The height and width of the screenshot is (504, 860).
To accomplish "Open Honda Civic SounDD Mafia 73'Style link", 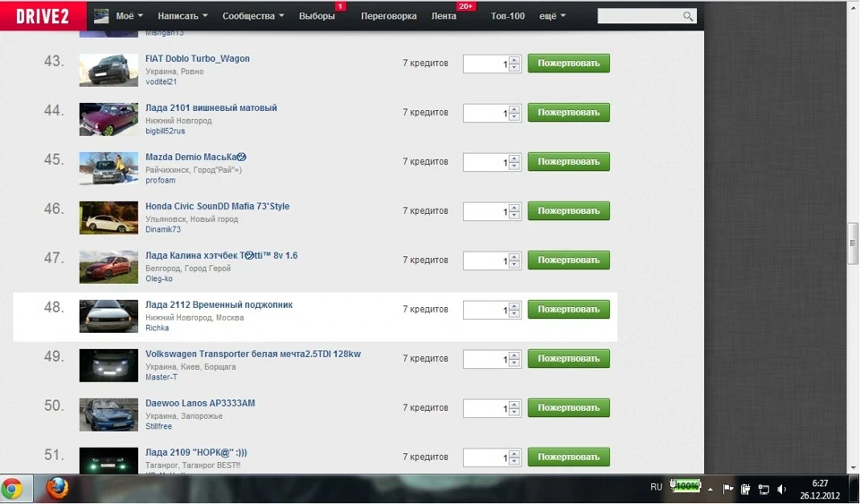I will pyautogui.click(x=217, y=207).
